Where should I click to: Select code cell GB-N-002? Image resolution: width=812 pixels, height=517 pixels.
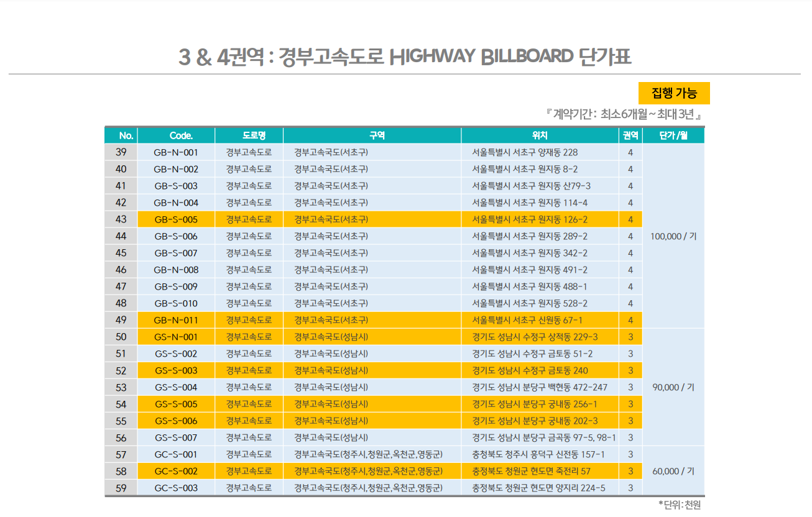(177, 169)
